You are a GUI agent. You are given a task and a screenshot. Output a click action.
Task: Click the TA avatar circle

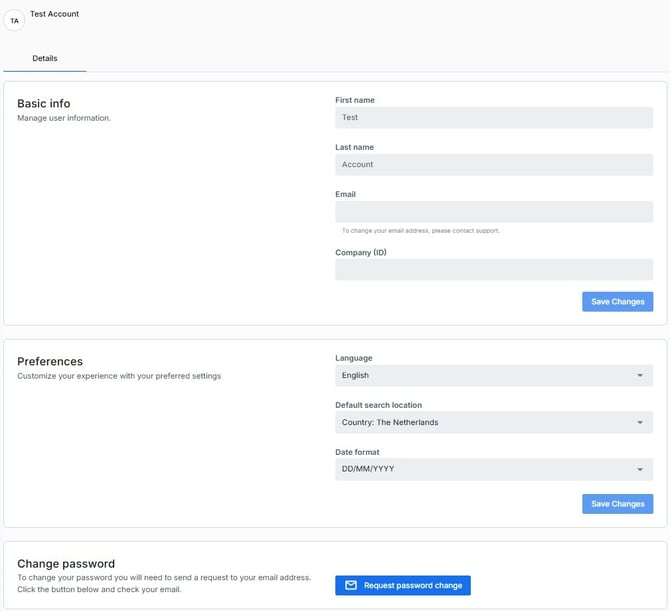[14, 21]
